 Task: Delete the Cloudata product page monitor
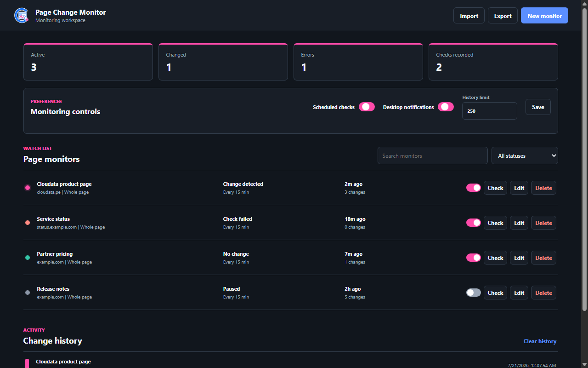click(543, 188)
